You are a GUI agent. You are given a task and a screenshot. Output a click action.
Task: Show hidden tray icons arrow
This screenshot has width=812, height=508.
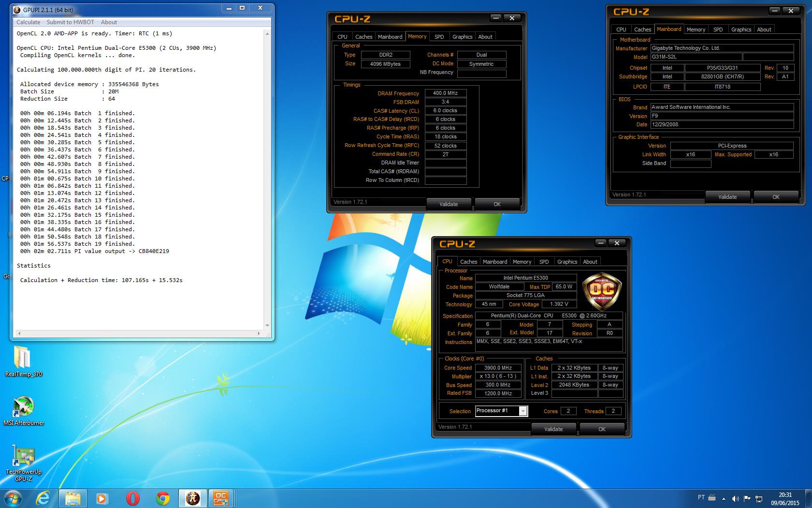[x=724, y=498]
